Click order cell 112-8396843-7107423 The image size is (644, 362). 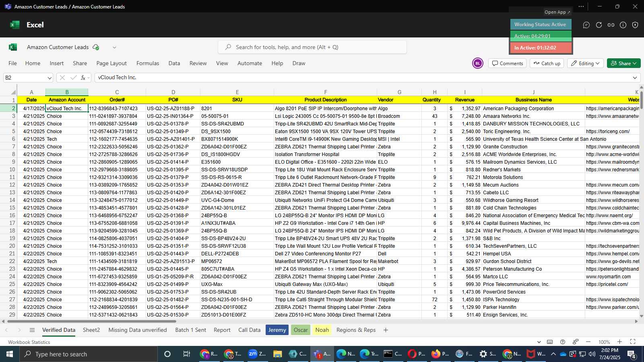[117, 109]
